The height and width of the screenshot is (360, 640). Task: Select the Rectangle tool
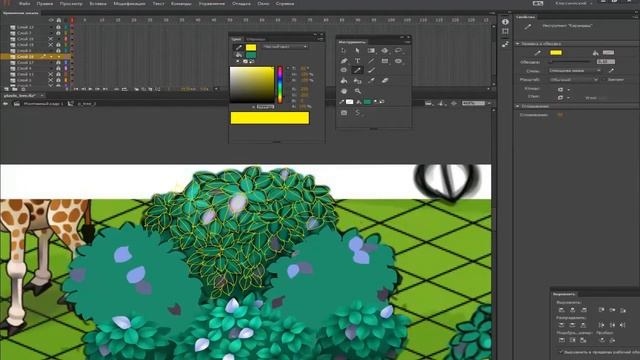pos(384,61)
